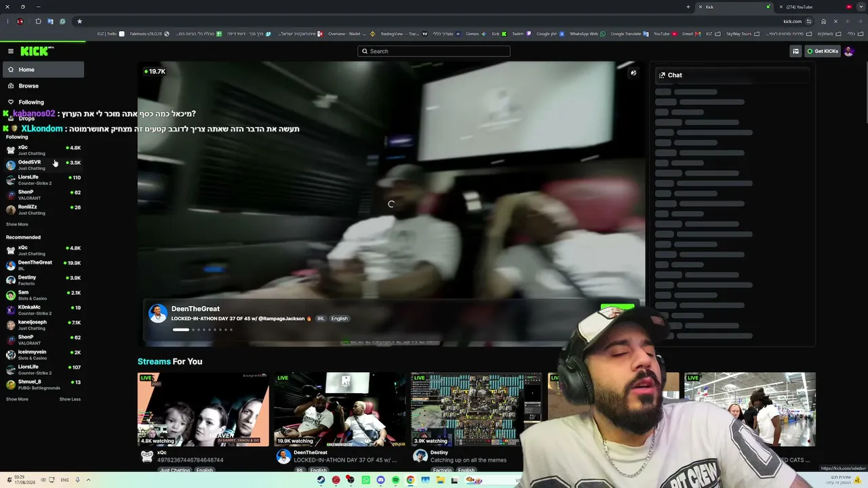
Task: Open a new browser tab
Action: click(688, 7)
